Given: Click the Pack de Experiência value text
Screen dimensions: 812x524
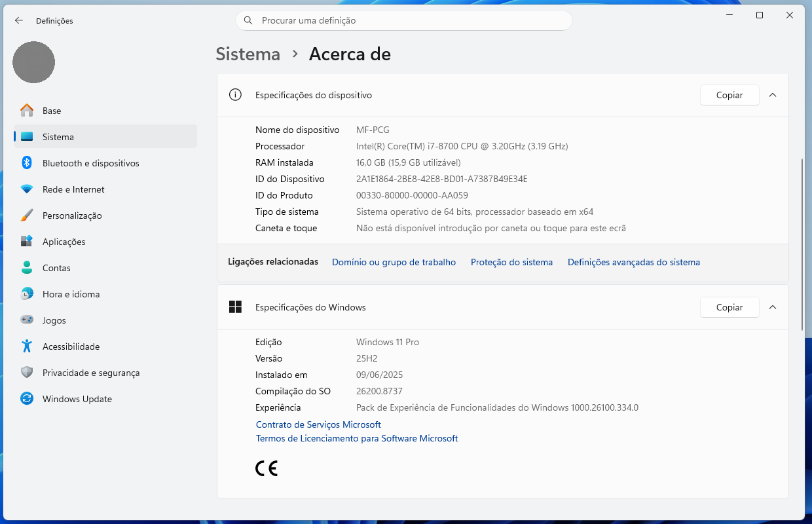Looking at the screenshot, I should 497,407.
